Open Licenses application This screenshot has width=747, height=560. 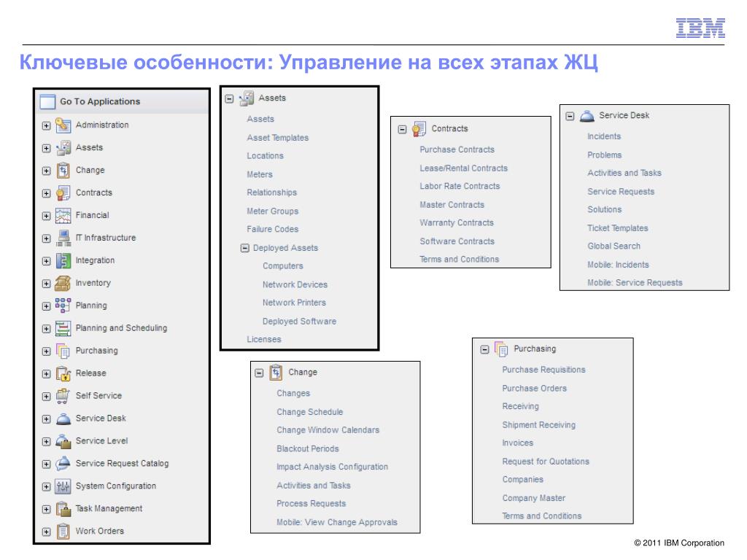pyautogui.click(x=264, y=340)
